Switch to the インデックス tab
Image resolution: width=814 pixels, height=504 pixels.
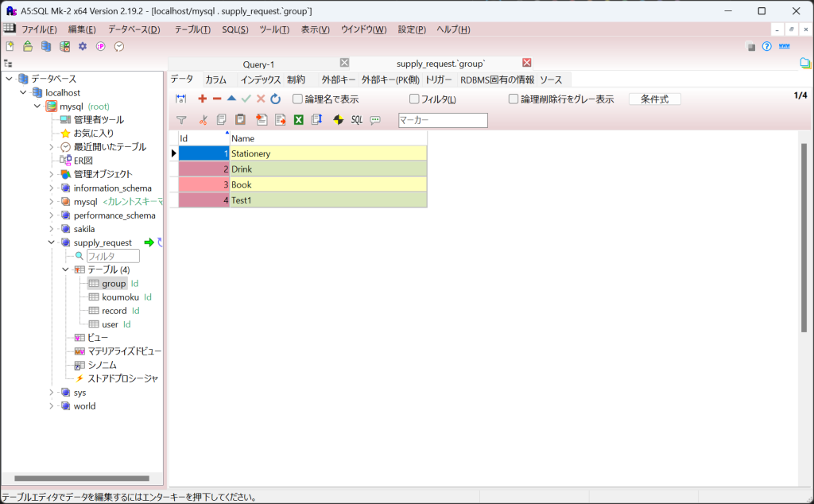261,79
